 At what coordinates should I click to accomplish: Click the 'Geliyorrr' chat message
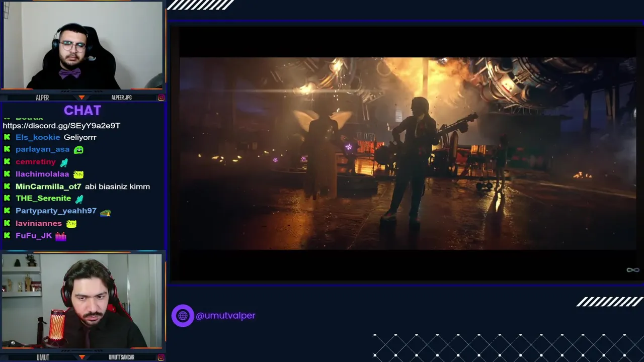point(80,137)
